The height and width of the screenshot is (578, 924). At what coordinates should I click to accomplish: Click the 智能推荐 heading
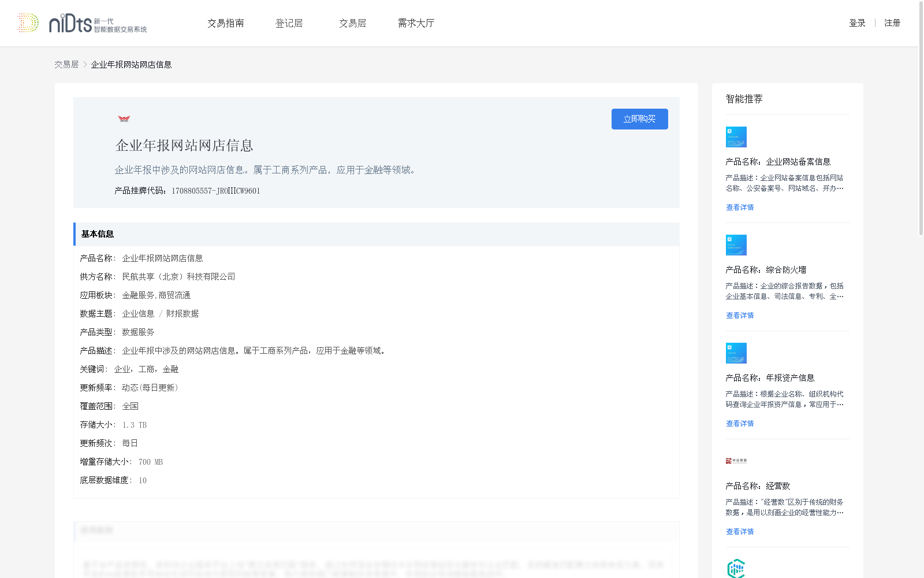pyautogui.click(x=744, y=99)
